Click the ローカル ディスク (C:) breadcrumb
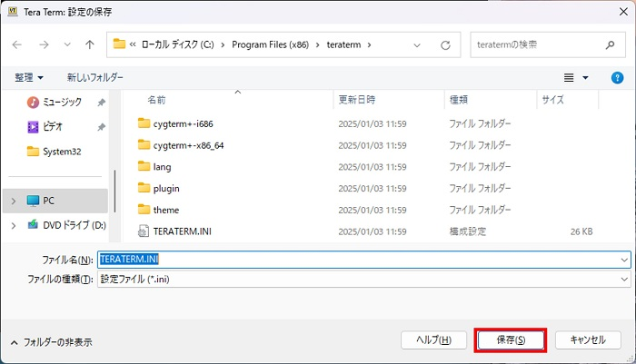Image resolution: width=636 pixels, height=364 pixels. (177, 44)
